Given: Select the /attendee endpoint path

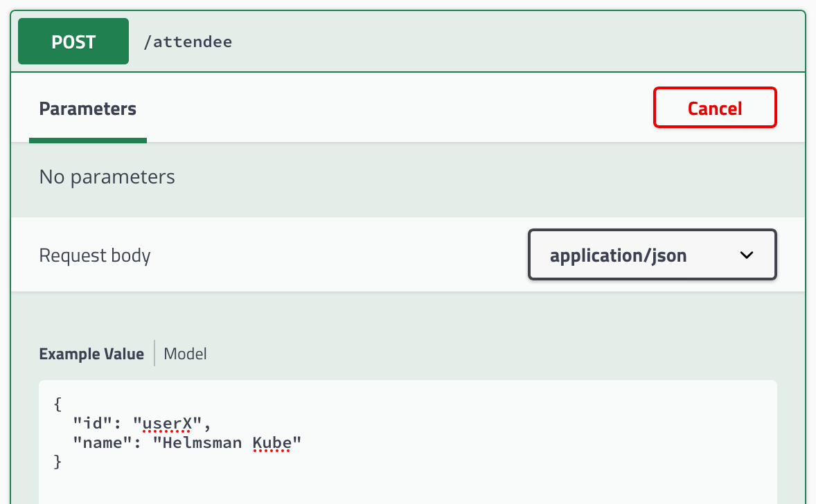Looking at the screenshot, I should point(187,42).
